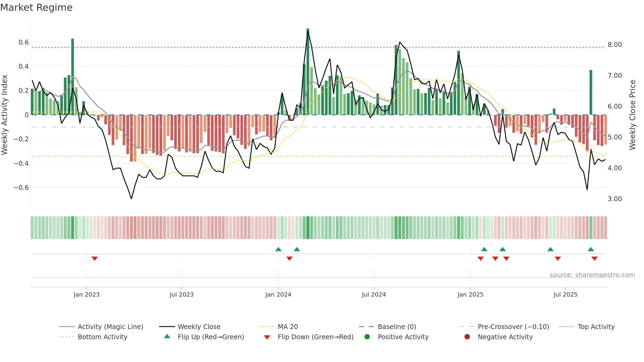Select the last green Flip Up marker after Jul 2025
Image resolution: width=644 pixels, height=362 pixels.
point(591,249)
